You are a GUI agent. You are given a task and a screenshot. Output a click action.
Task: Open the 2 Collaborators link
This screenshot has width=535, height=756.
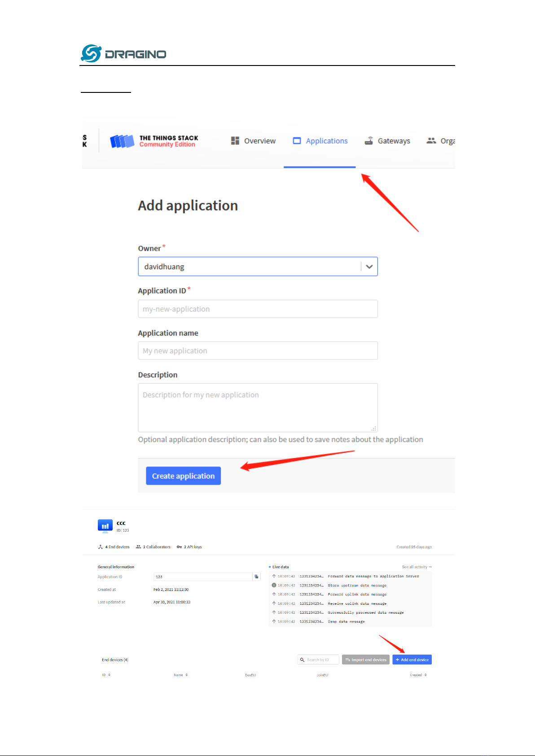(x=153, y=547)
